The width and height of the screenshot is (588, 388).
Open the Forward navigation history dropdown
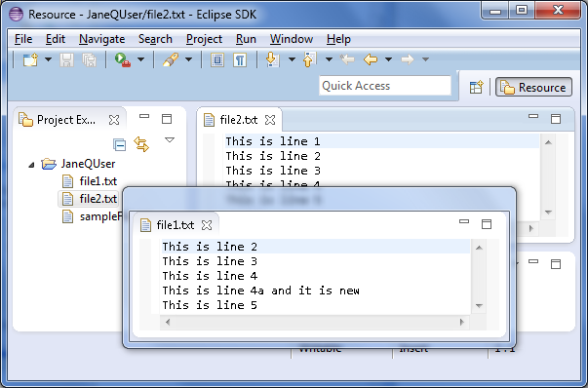coord(425,59)
